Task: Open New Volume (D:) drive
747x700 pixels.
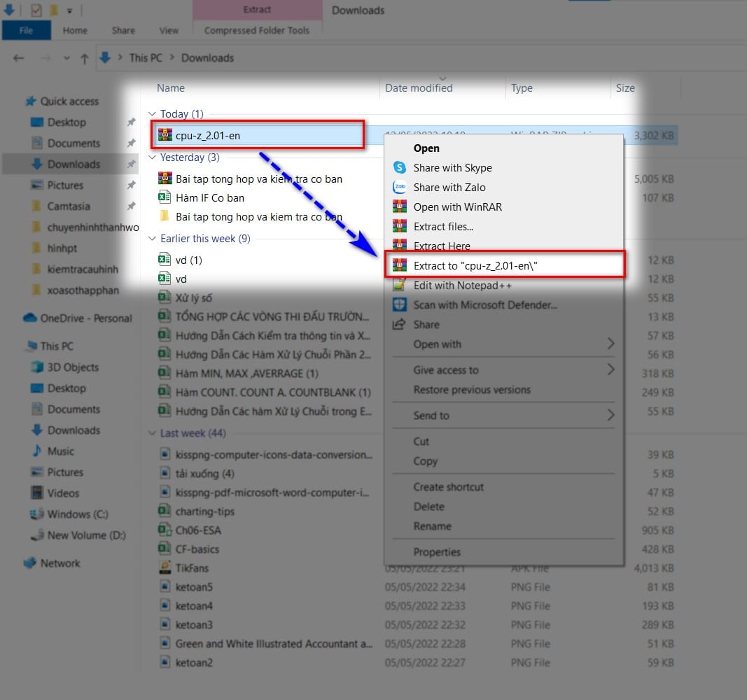Action: (86, 535)
